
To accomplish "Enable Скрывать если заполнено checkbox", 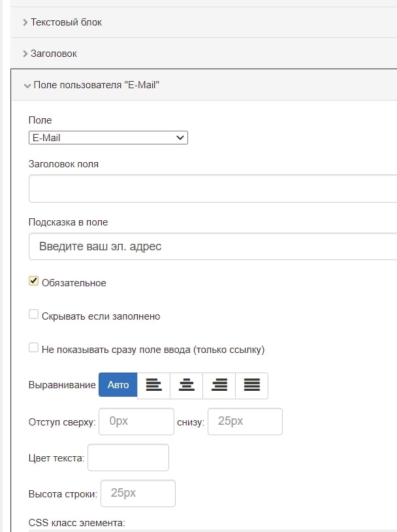I will pyautogui.click(x=33, y=314).
